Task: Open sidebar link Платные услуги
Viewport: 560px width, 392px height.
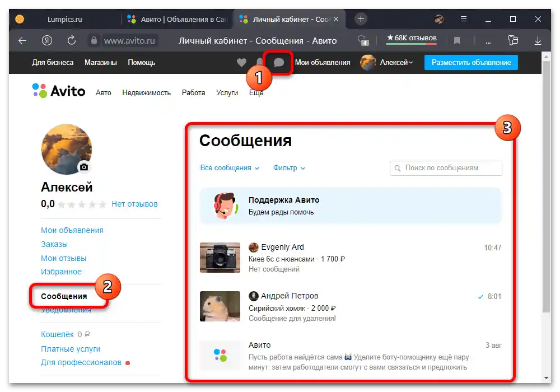Action: click(x=71, y=349)
